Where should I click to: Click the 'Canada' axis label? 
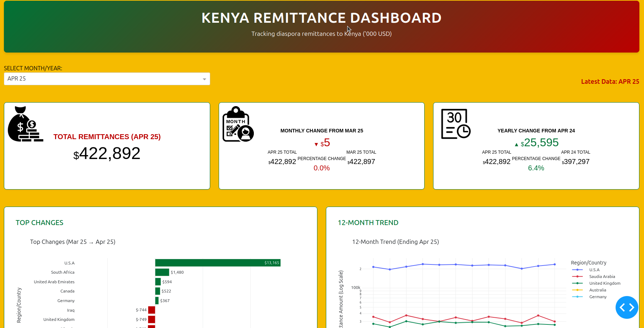tap(67, 291)
